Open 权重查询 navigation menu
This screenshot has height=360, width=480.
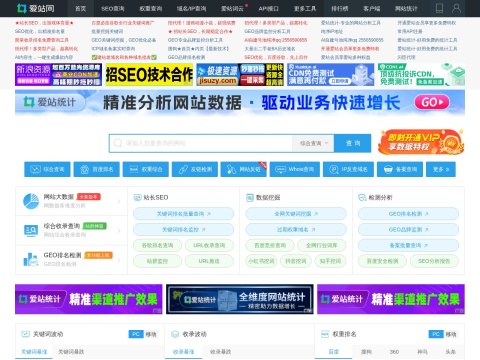pos(151,8)
